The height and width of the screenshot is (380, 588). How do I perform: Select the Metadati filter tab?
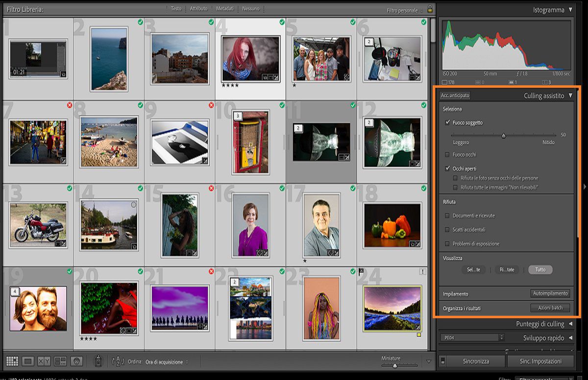point(225,8)
